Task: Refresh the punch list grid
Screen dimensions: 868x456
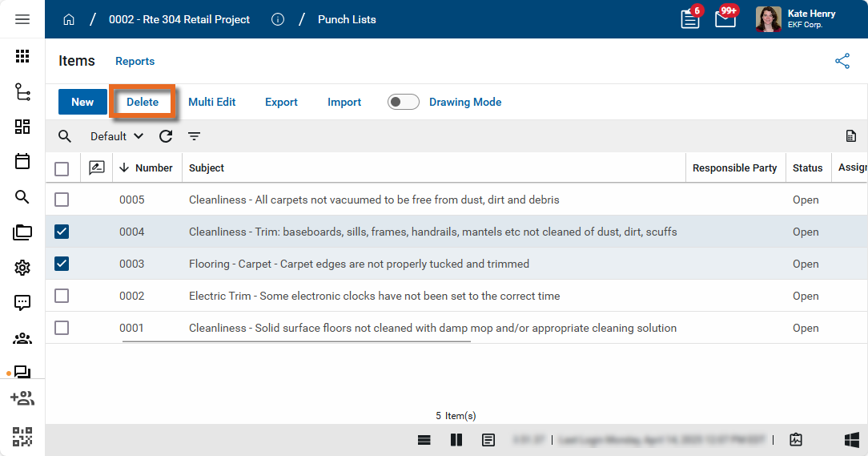Action: [x=166, y=136]
